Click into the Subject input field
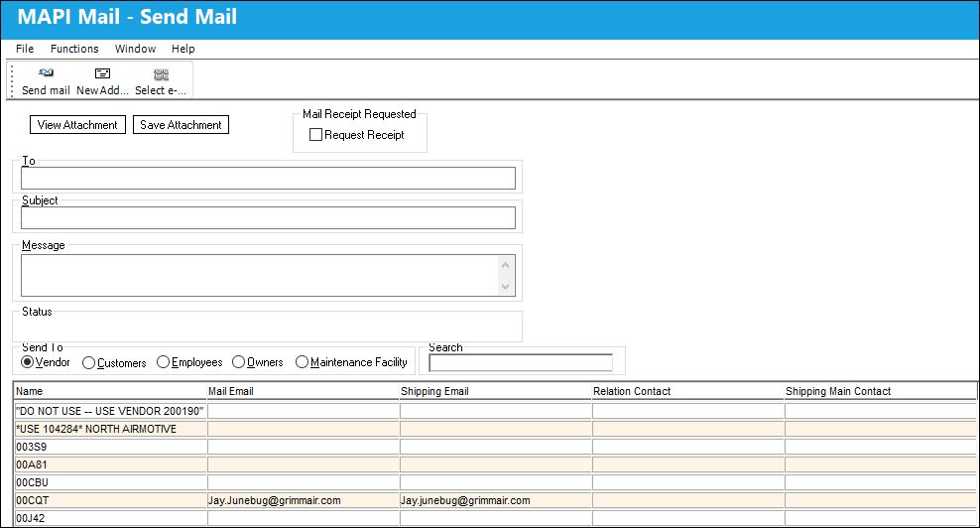 (268, 217)
